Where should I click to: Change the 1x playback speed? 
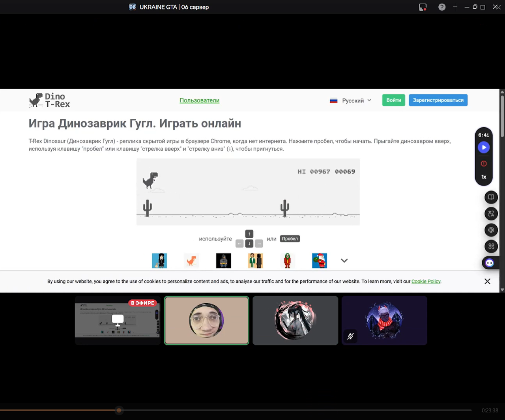point(484,177)
